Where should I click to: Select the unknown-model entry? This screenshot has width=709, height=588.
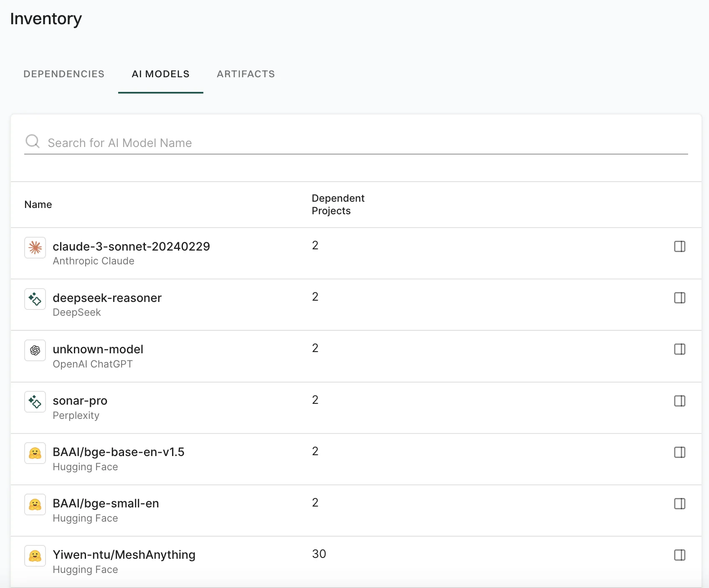[x=98, y=349]
